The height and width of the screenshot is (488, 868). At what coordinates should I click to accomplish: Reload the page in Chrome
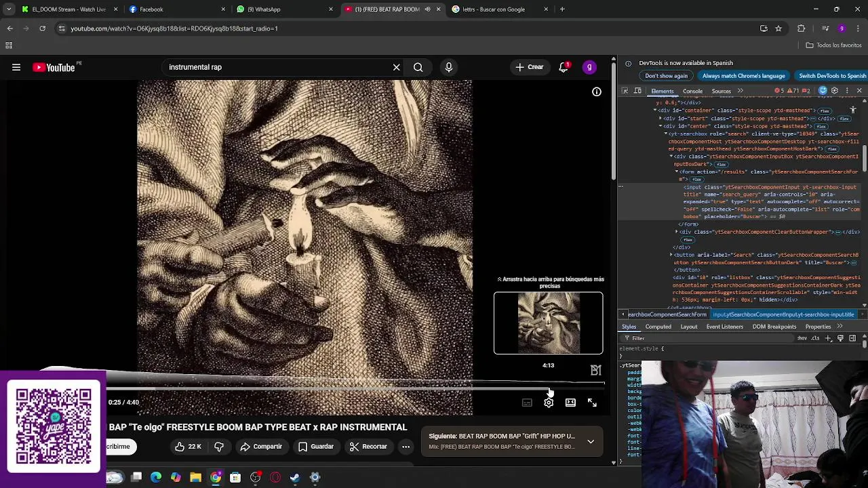[42, 28]
